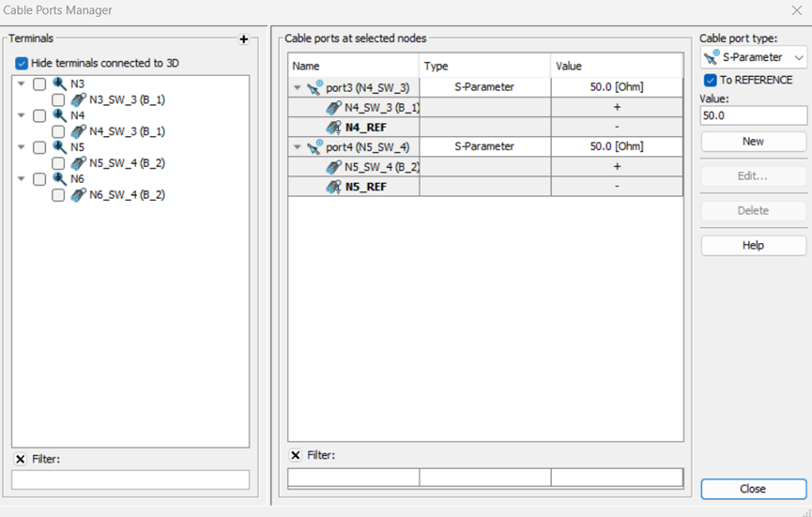Image resolution: width=812 pixels, height=517 pixels.
Task: Clear the Terminals filter with X icon
Action: [x=21, y=459]
